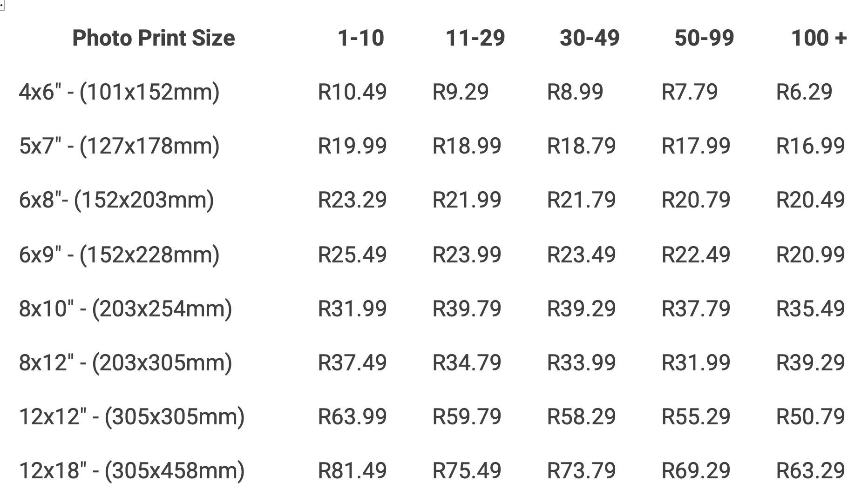Select the 6x9" (152x228mm) size label
This screenshot has height=496, width=868.
click(x=119, y=255)
